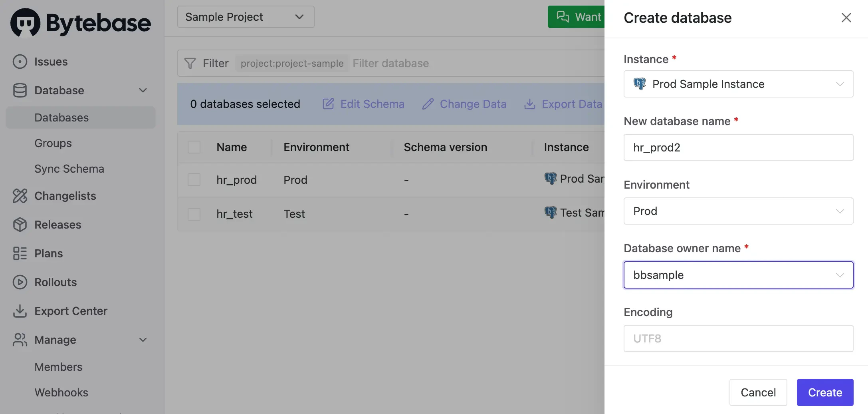Click the Export Center download icon
The height and width of the screenshot is (414, 868).
[x=20, y=311]
